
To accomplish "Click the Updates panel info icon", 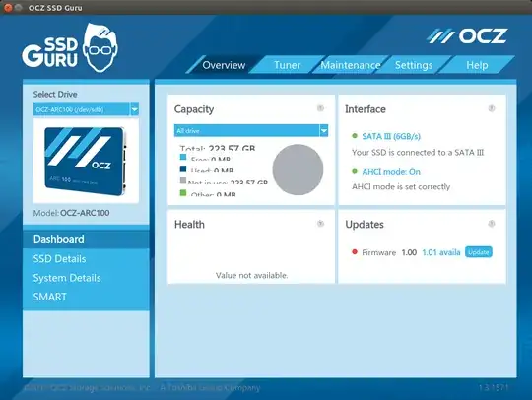I will [492, 224].
